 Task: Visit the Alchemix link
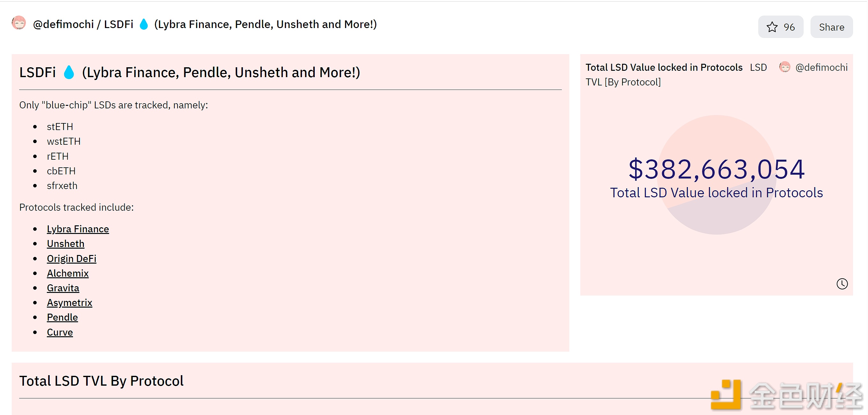(x=68, y=273)
